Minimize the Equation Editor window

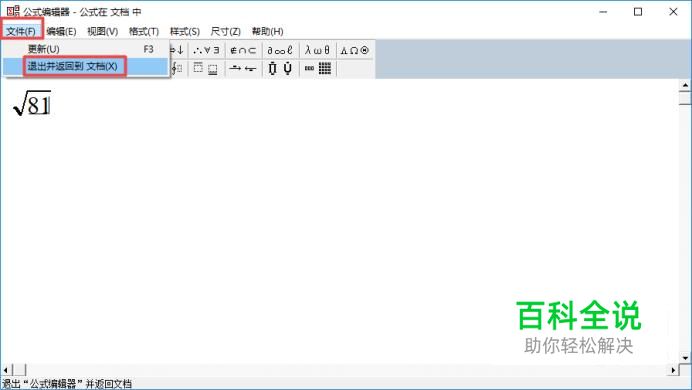[603, 11]
